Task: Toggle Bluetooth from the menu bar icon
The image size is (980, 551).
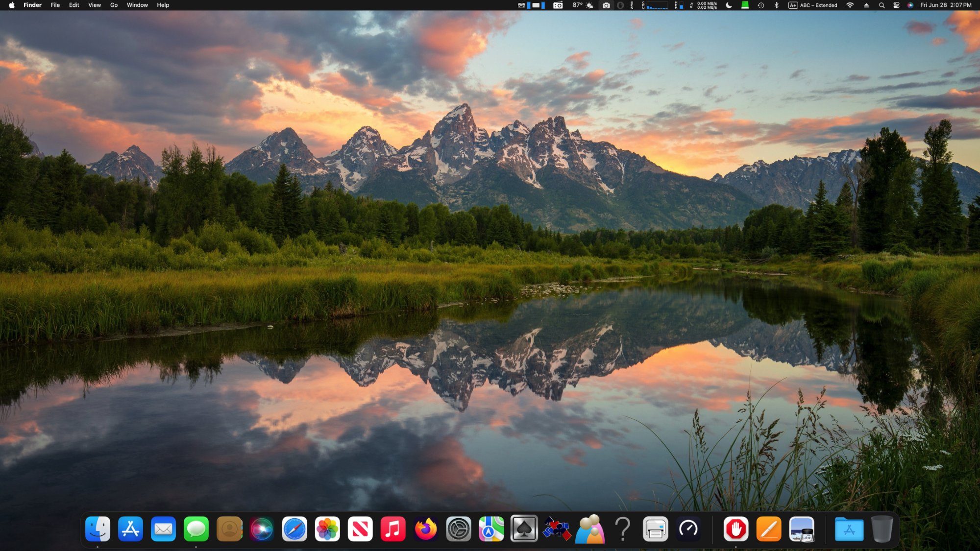Action: click(x=776, y=5)
